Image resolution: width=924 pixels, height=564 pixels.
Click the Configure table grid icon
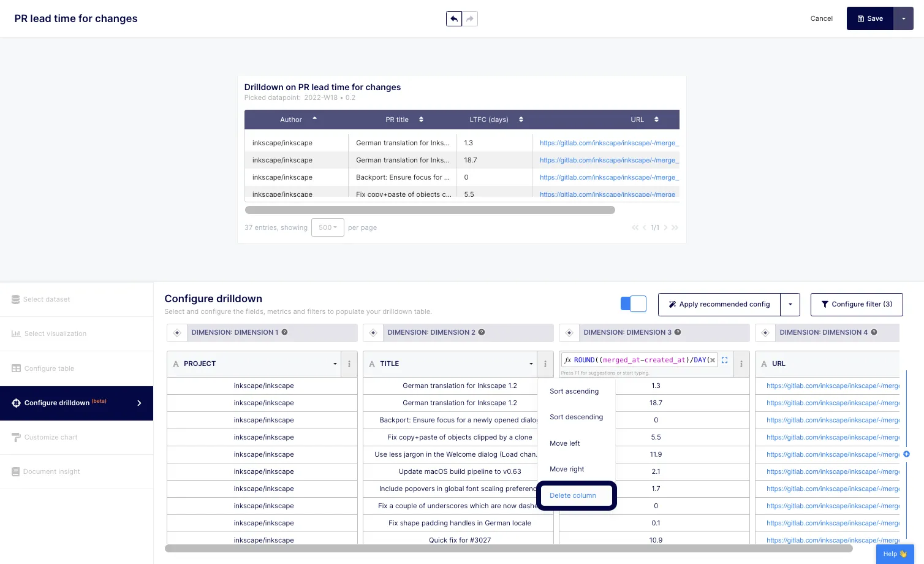[x=15, y=368]
